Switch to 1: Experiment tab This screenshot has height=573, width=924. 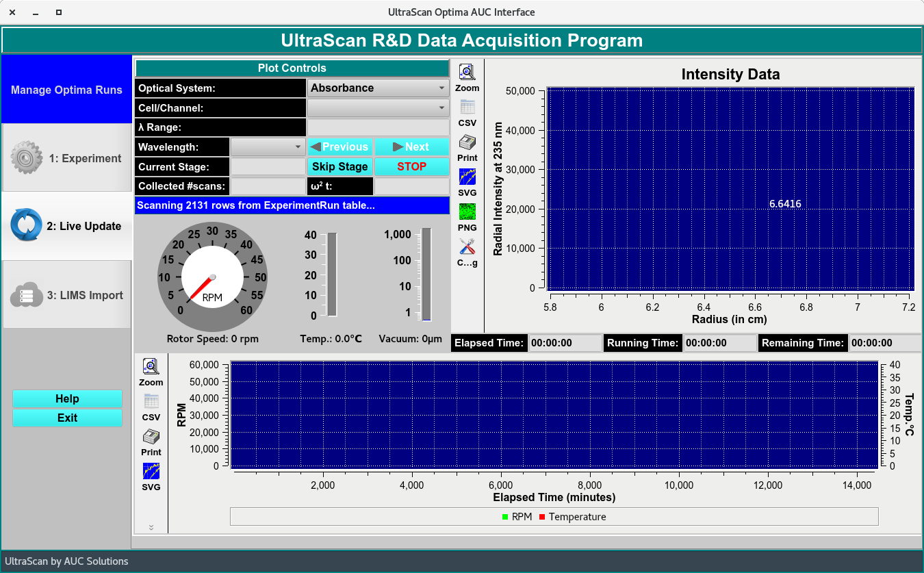(x=66, y=158)
